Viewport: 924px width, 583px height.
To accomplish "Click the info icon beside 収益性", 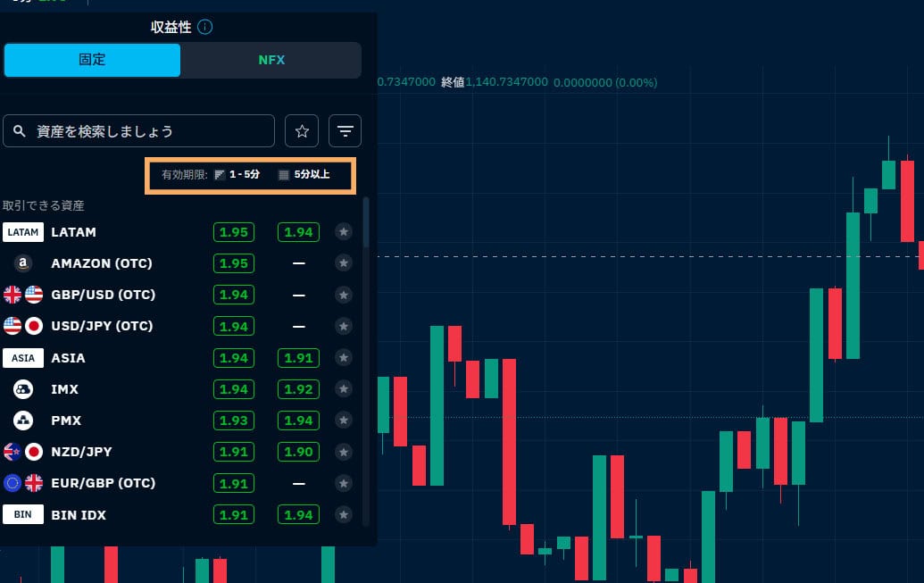I will click(205, 27).
